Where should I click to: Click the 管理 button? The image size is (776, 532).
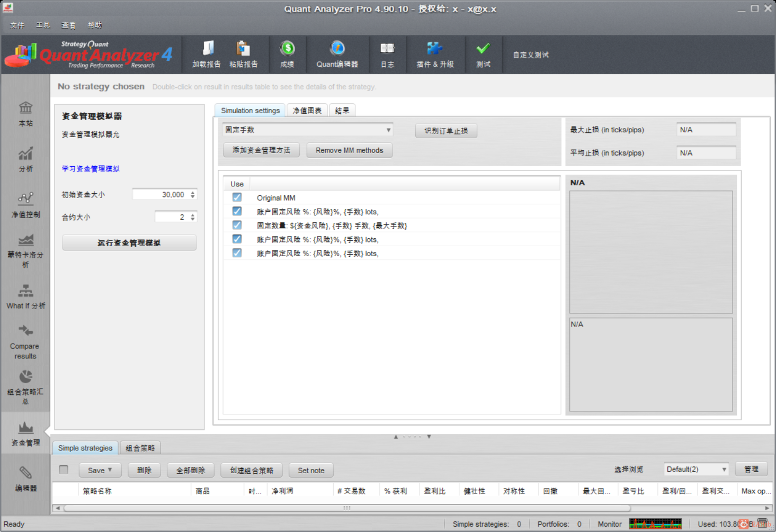coord(751,469)
